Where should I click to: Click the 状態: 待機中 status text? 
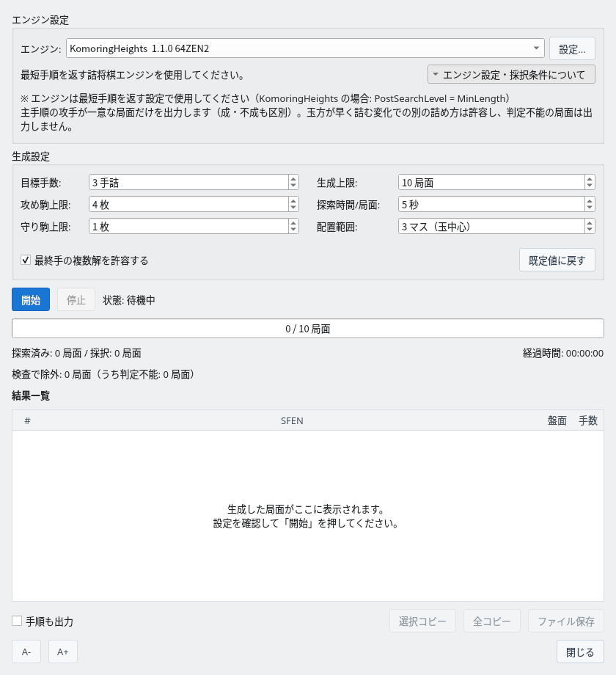point(129,299)
